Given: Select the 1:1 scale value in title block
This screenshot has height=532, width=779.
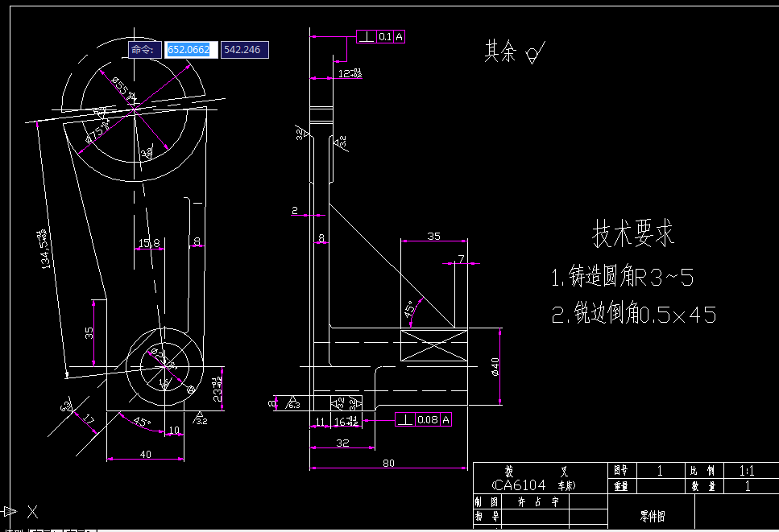Looking at the screenshot, I should 749,469.
